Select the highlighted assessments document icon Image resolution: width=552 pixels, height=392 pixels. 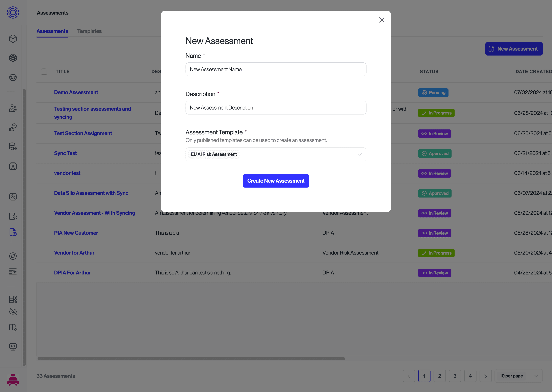(x=13, y=232)
